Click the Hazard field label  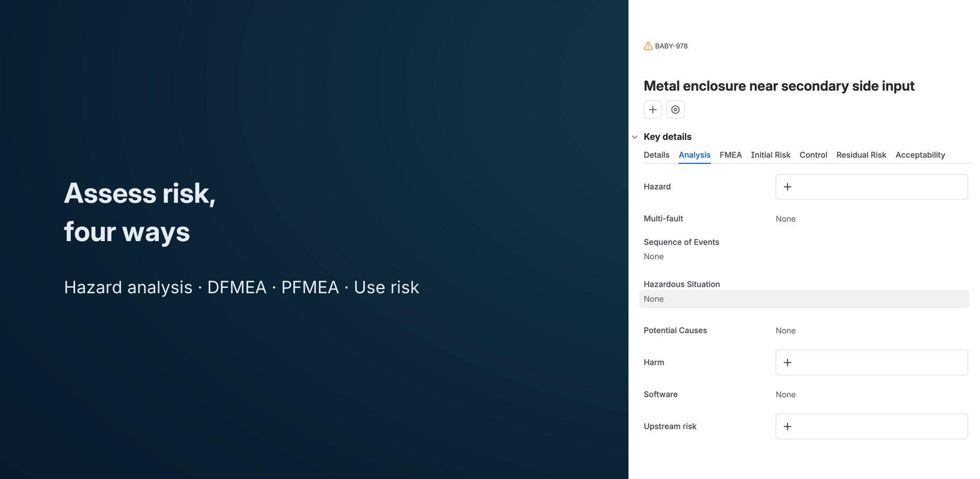(x=657, y=187)
